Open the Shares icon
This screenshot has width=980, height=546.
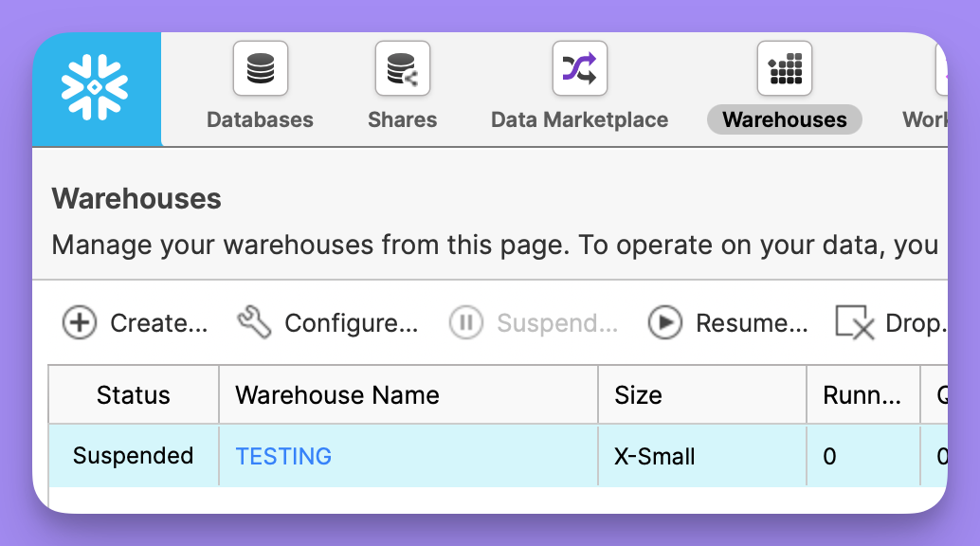click(403, 68)
